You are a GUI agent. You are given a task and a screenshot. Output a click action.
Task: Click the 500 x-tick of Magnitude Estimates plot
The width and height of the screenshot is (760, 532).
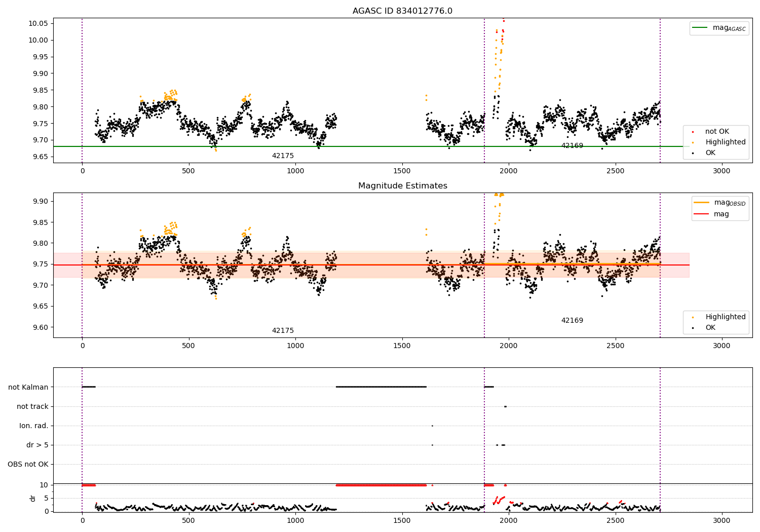(188, 346)
